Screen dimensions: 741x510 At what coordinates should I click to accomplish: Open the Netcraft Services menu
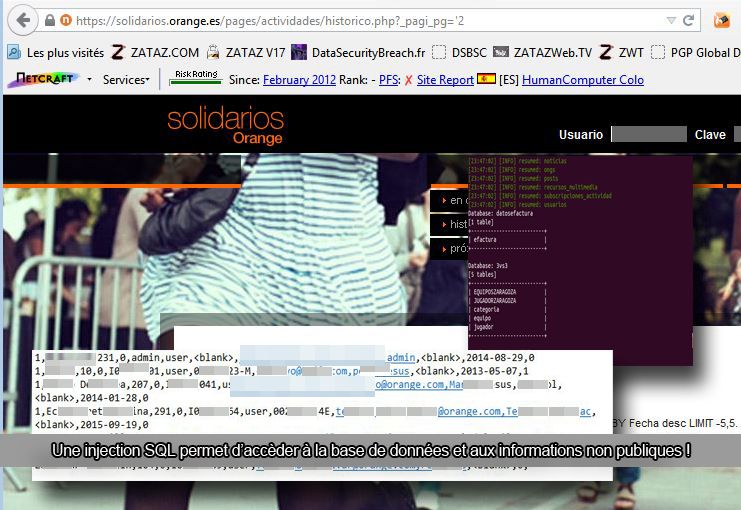126,79
